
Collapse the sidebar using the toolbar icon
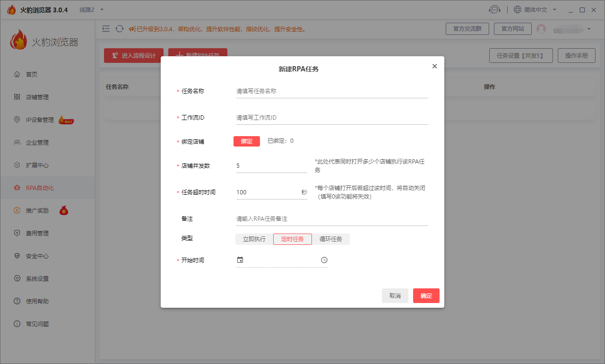point(106,28)
